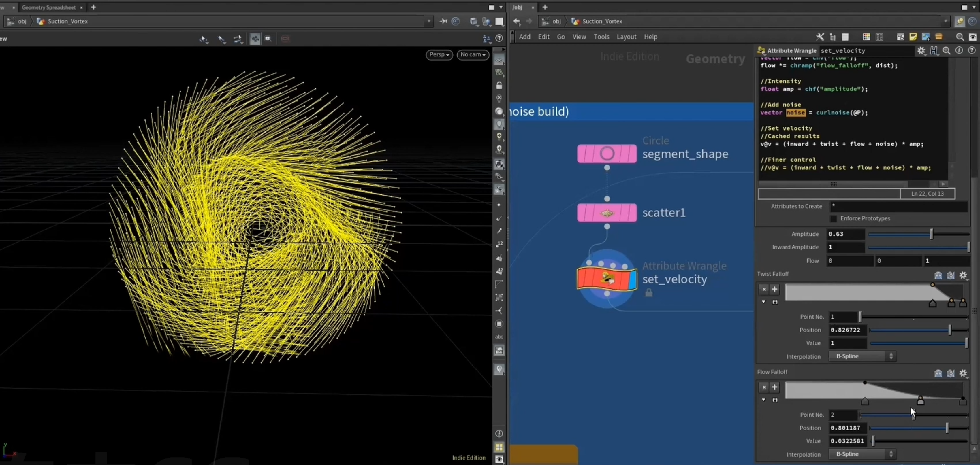980x465 pixels.
Task: Click the gear icon in Attribute Wrangle header
Action: tap(921, 51)
